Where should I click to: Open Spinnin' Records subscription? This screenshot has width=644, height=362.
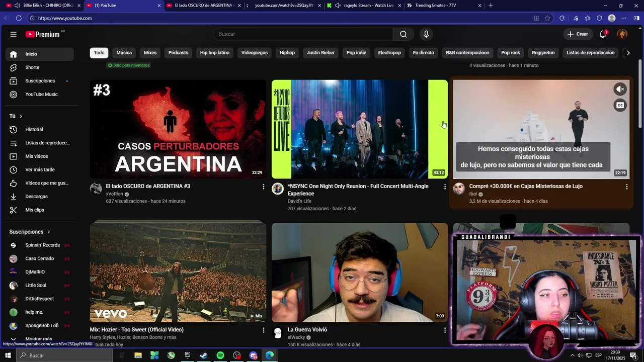(40, 245)
